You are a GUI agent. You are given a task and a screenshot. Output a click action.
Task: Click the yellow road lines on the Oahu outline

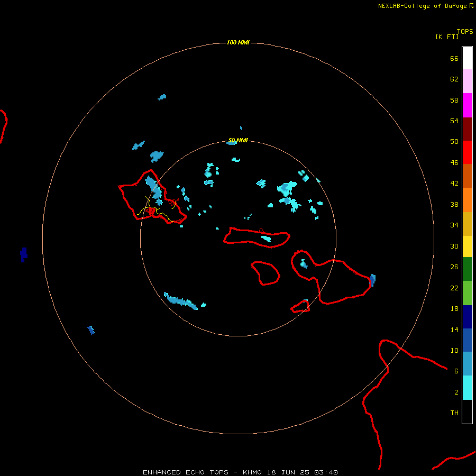point(157,209)
